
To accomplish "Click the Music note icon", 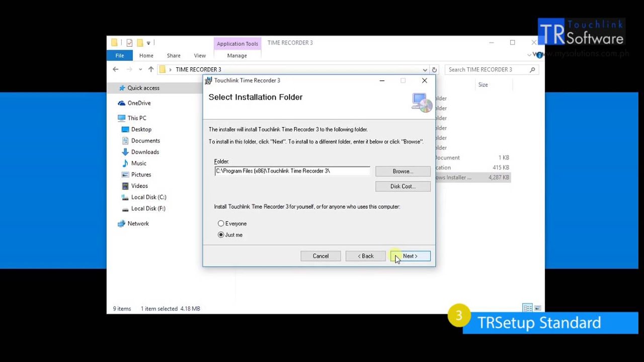I will (x=126, y=163).
